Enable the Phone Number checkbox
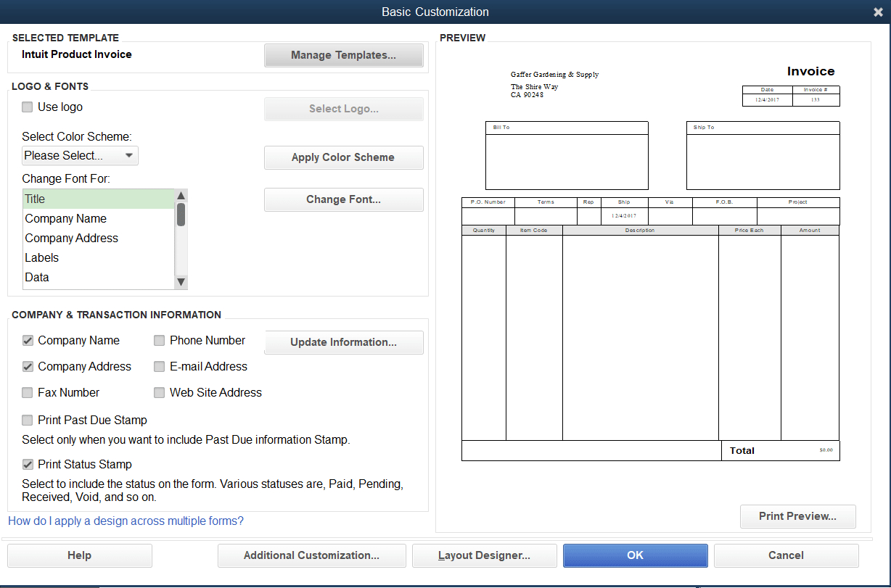Screen dimensions: 891x588 coord(159,341)
